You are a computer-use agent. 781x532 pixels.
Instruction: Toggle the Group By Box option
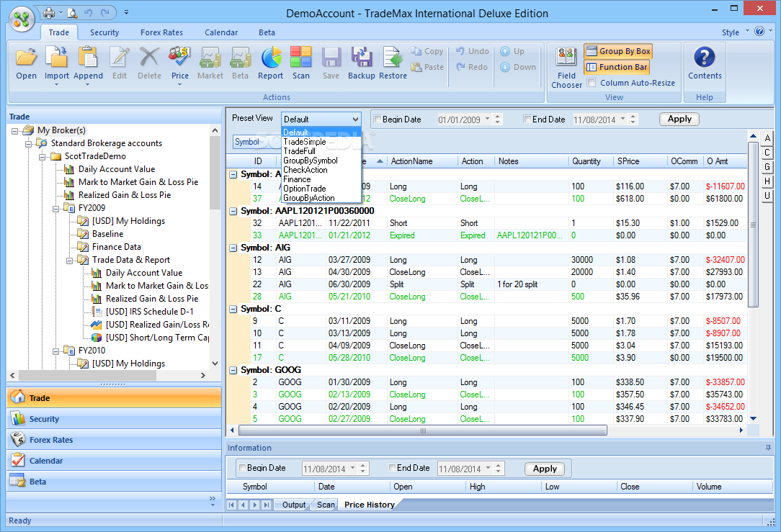tap(618, 51)
